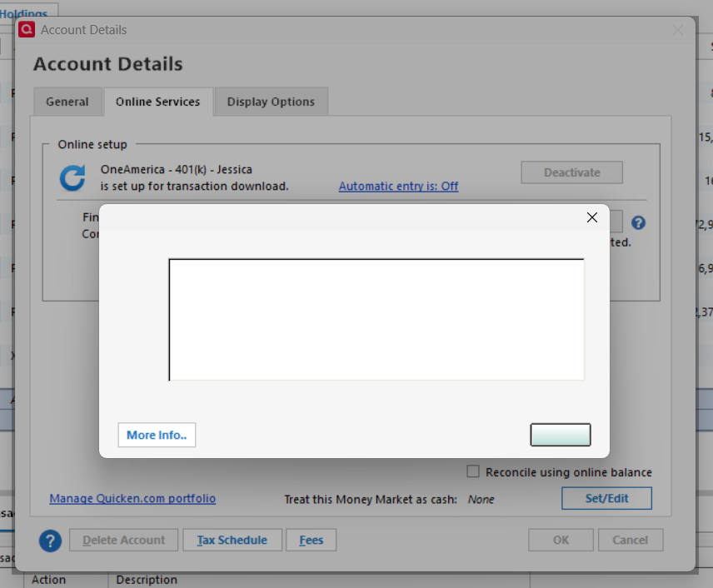Select the Online Services tab
This screenshot has height=588, width=713.
coord(157,102)
